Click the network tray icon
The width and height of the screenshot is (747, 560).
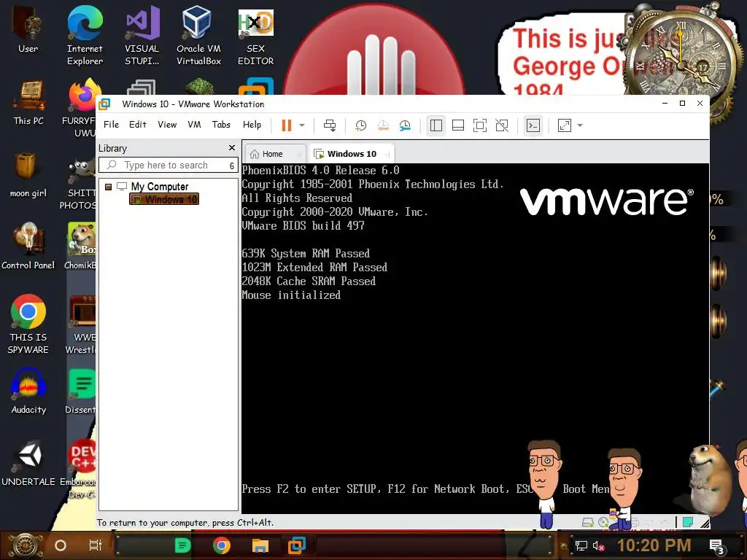point(581,545)
